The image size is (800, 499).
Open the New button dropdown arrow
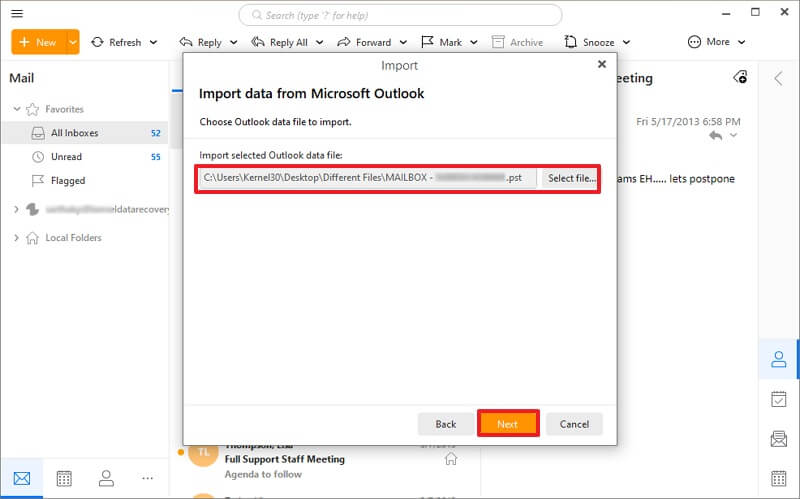point(73,42)
